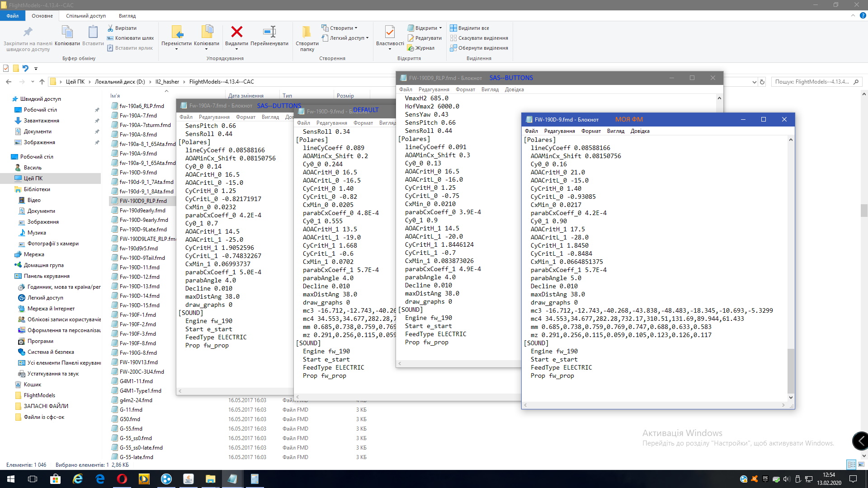This screenshot has width=868, height=488.
Task: Expand the address bar history dropdown
Action: [x=754, y=82]
